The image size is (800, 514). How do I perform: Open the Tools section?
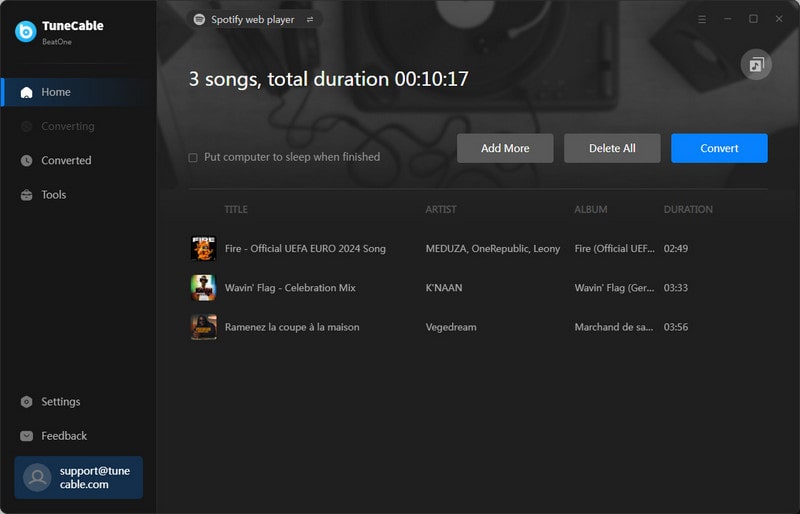[79, 195]
